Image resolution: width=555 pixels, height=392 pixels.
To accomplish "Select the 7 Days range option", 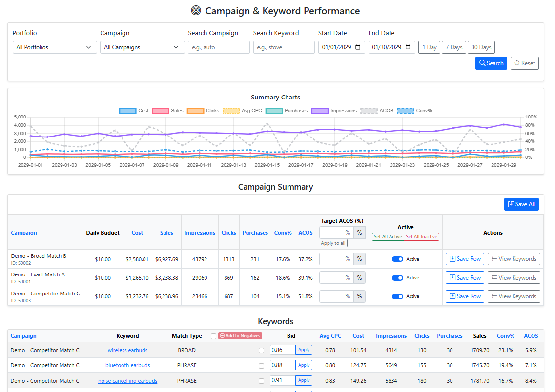I will (x=453, y=47).
